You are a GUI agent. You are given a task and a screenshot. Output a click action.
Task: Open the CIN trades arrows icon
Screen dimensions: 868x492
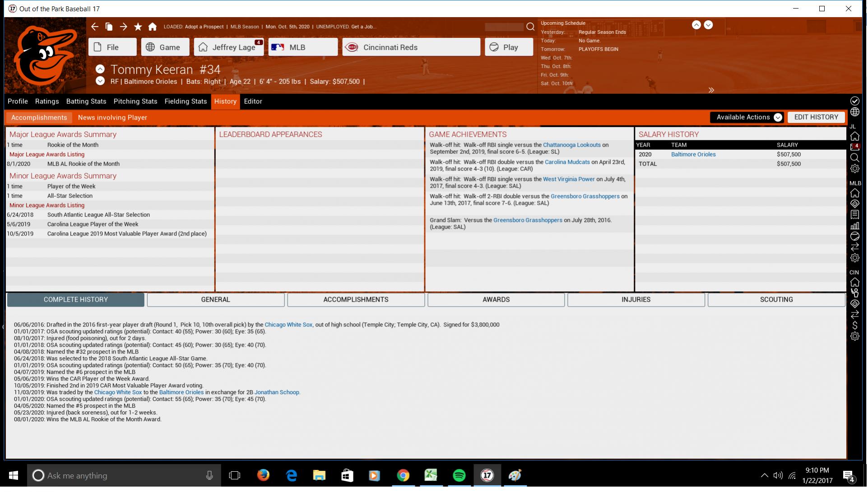(854, 315)
